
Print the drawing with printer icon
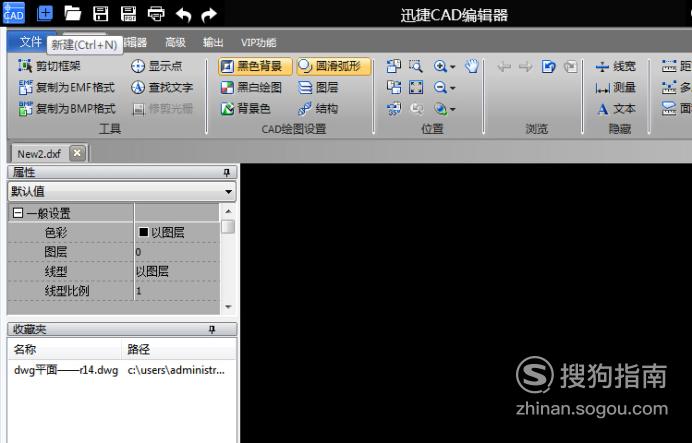156,14
